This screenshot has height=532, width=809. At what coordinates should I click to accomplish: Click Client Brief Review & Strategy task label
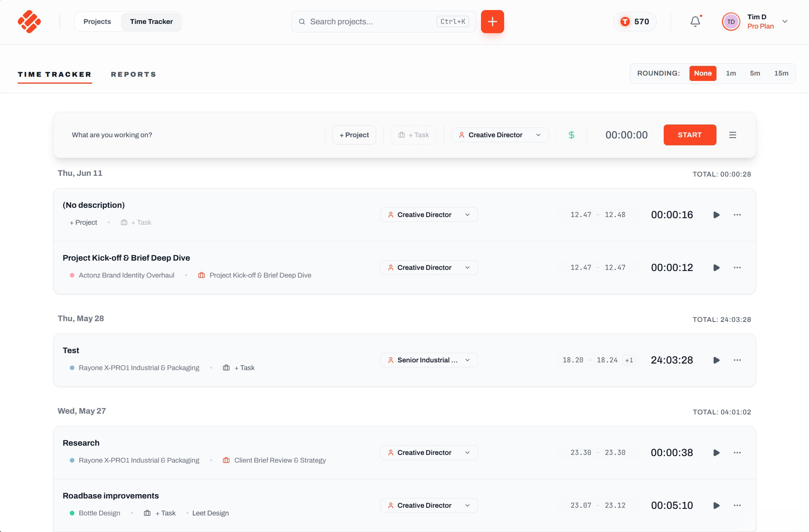pyautogui.click(x=280, y=460)
